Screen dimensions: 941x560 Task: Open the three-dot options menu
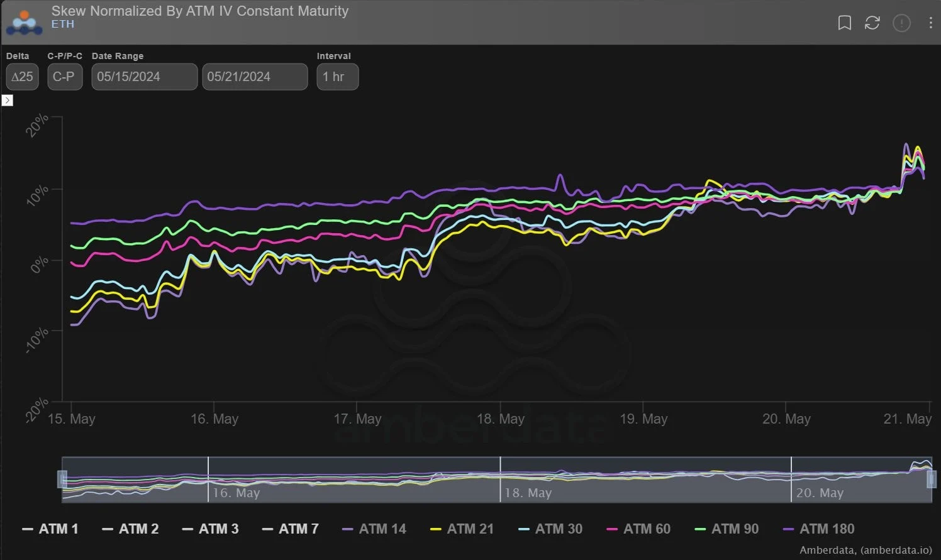point(930,23)
